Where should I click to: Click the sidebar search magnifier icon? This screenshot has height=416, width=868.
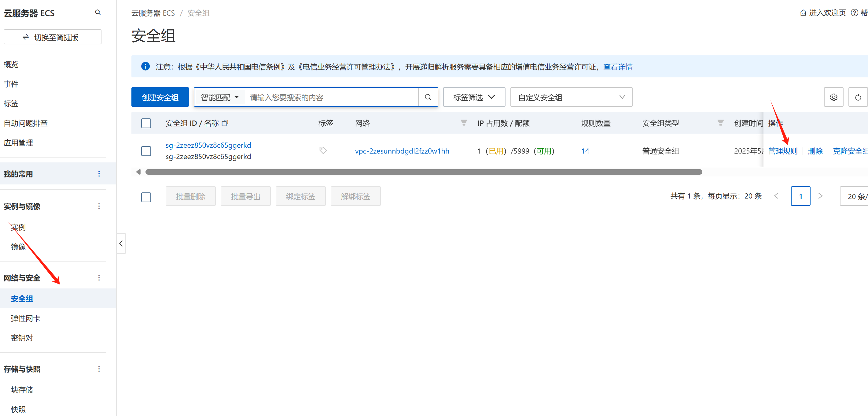click(x=98, y=13)
